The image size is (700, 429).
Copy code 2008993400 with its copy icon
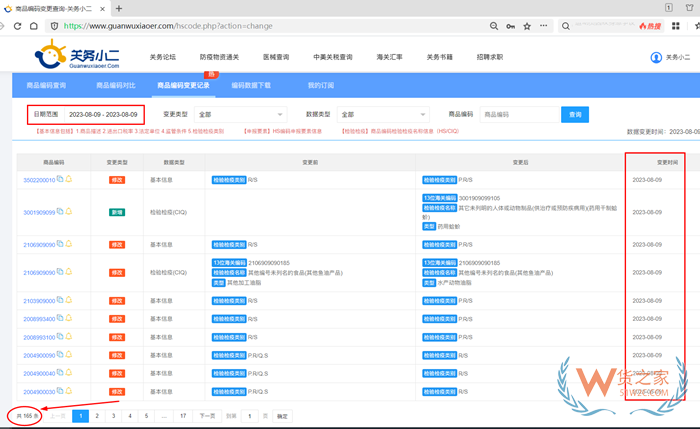click(60, 318)
